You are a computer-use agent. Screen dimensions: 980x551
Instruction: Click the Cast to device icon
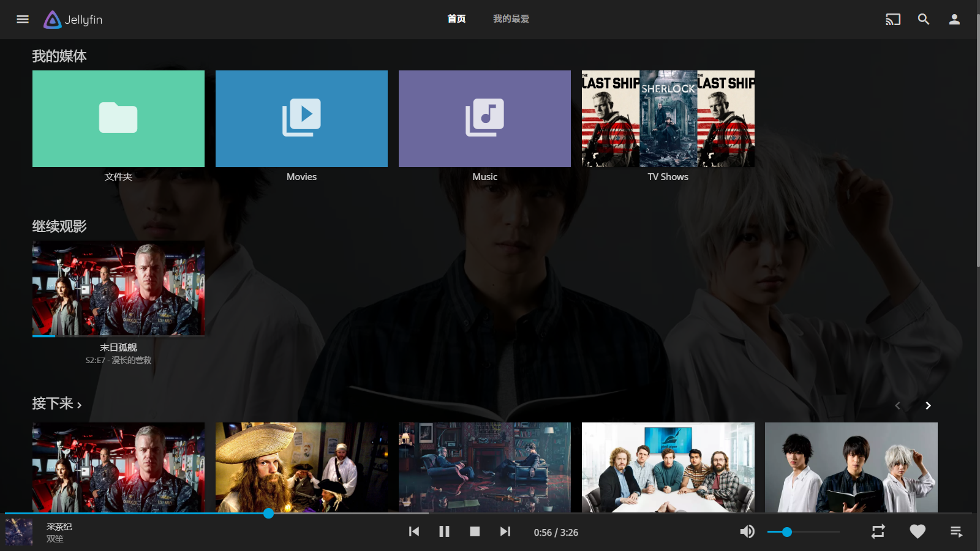coord(893,20)
